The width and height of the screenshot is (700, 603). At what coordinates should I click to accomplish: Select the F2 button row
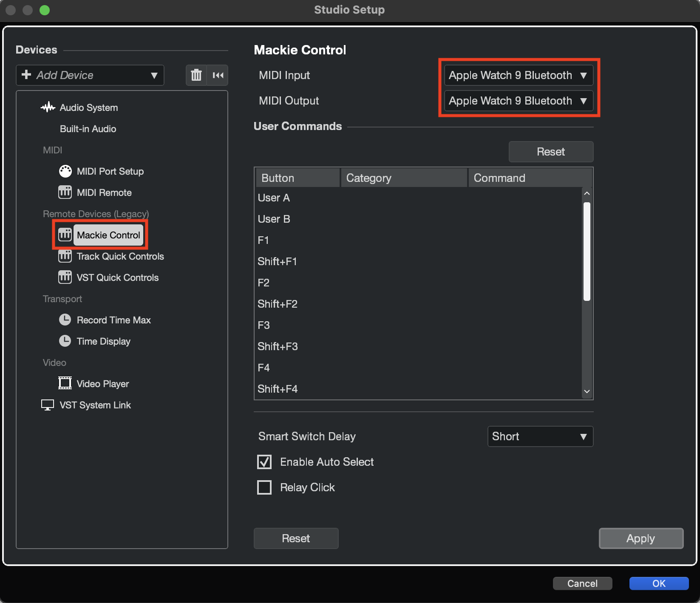(x=419, y=283)
